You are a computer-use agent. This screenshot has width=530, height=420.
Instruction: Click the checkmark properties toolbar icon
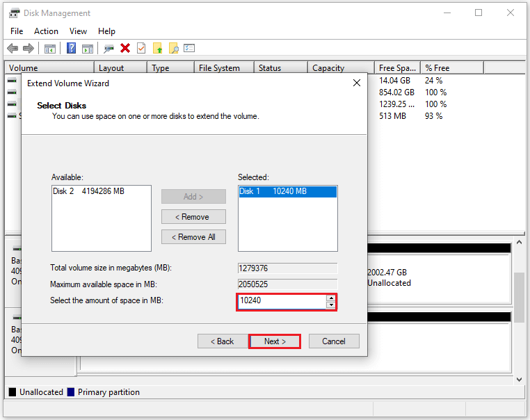(141, 48)
